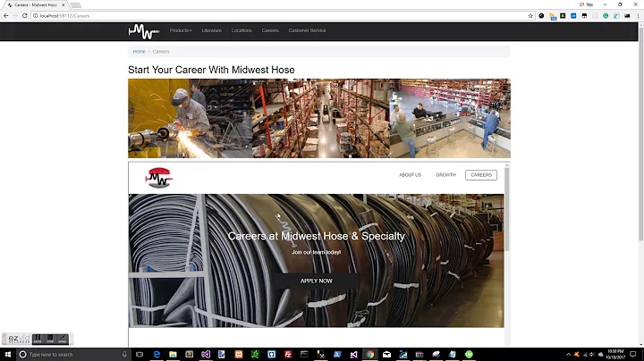The image size is (644, 361).
Task: Open the Mail app from the taskbar
Action: (x=386, y=355)
